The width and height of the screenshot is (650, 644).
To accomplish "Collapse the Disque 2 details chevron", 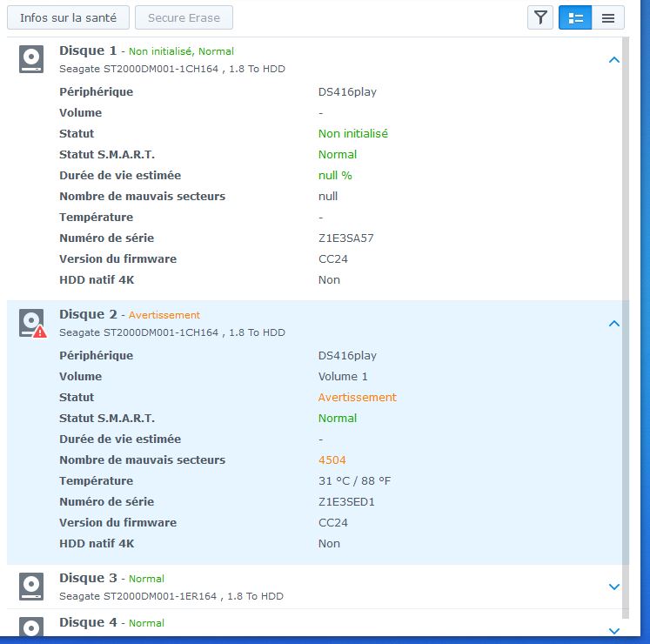I will (x=614, y=324).
